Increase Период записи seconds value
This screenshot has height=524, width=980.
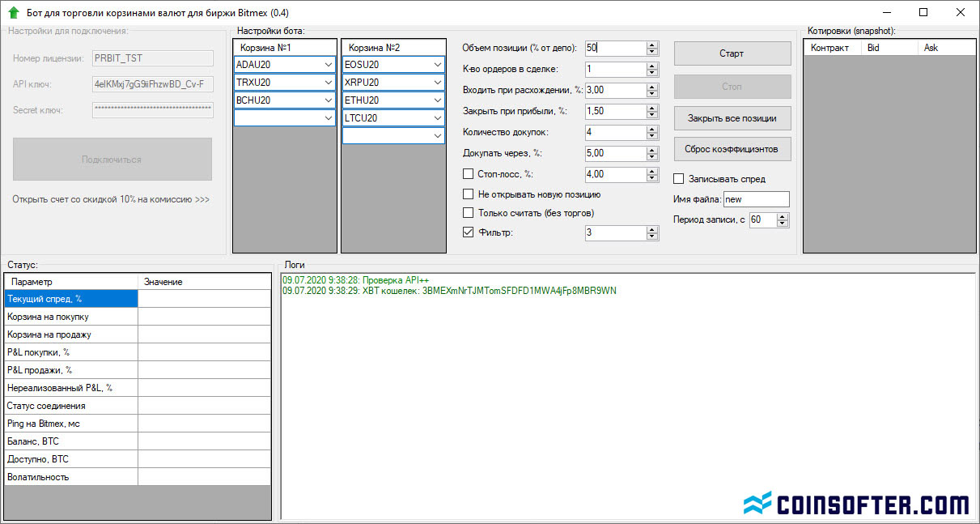click(x=783, y=216)
